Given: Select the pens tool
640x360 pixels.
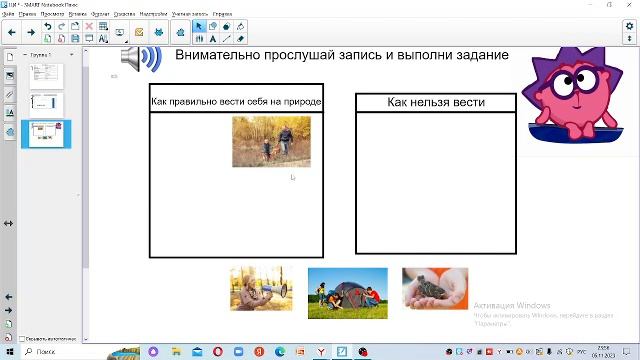Looking at the screenshot, I should point(199,39).
